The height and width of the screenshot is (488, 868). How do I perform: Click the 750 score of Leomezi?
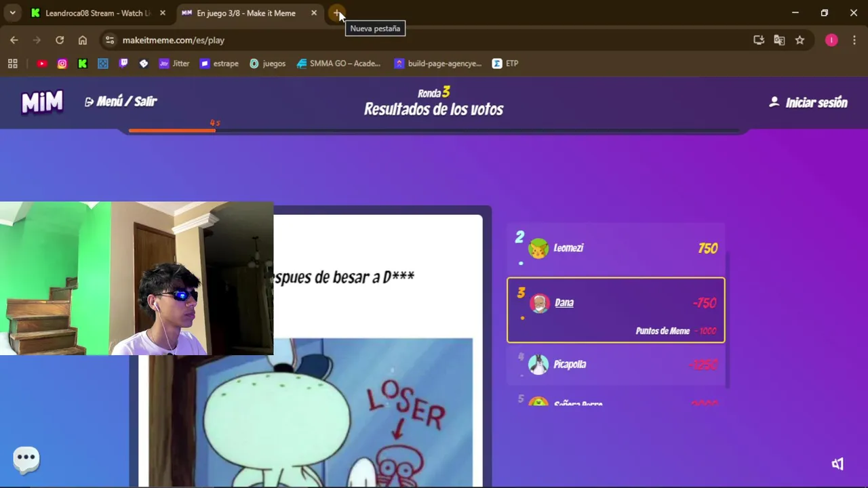(707, 249)
